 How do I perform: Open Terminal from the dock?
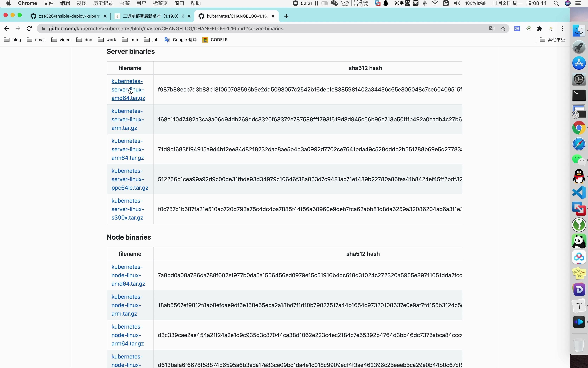click(x=579, y=95)
